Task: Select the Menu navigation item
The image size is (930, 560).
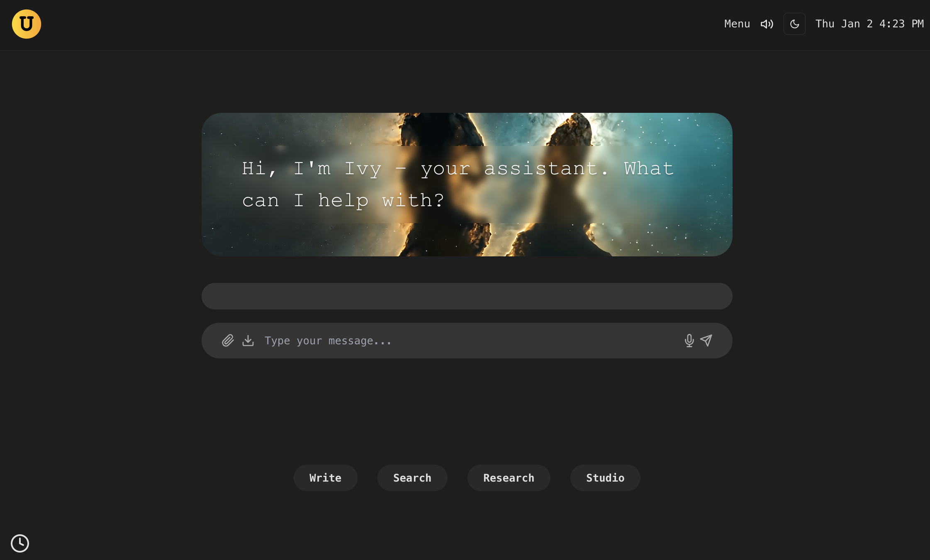Action: coord(738,24)
